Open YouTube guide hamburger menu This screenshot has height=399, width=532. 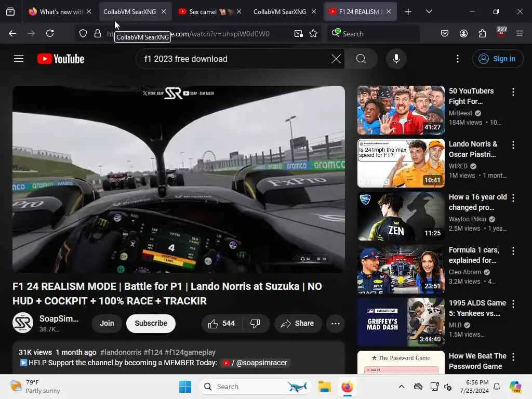19,59
